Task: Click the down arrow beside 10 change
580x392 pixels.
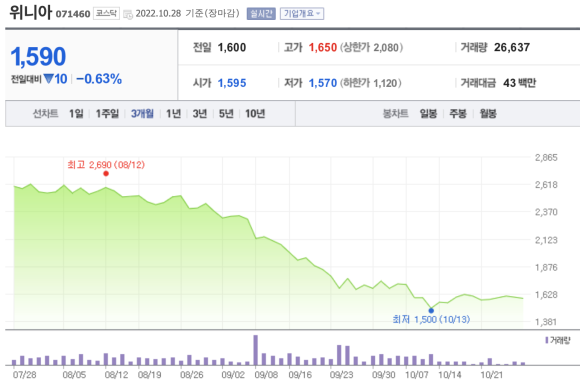Action: 48,79
